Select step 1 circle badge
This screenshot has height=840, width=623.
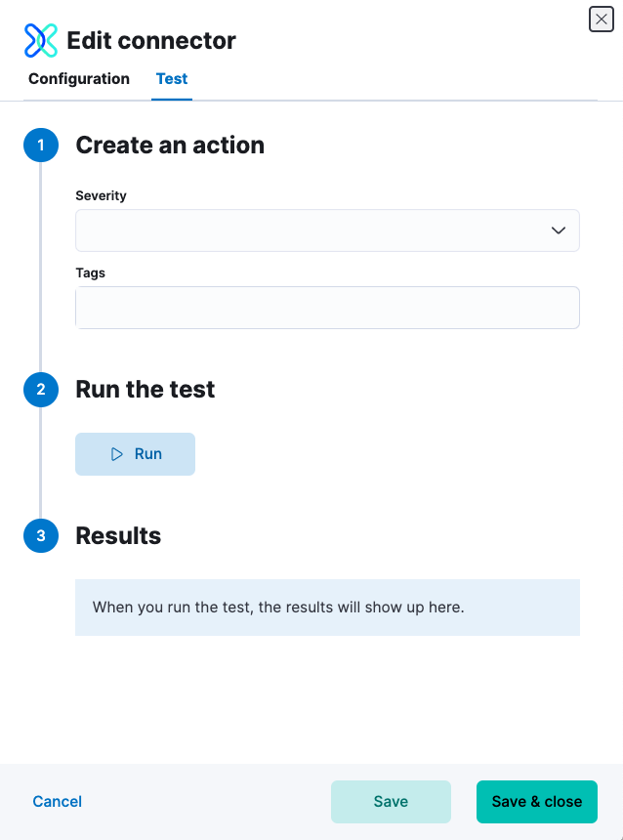tap(40, 145)
